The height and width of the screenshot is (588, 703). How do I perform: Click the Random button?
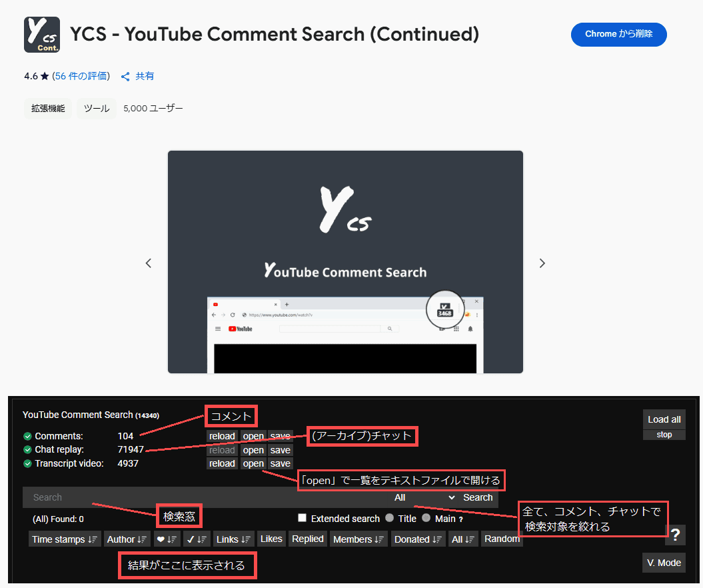[502, 539]
